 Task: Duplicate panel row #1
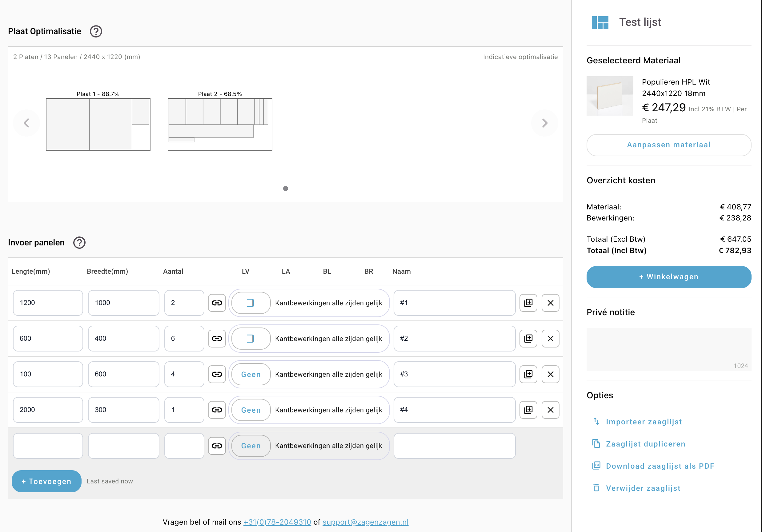click(x=528, y=303)
